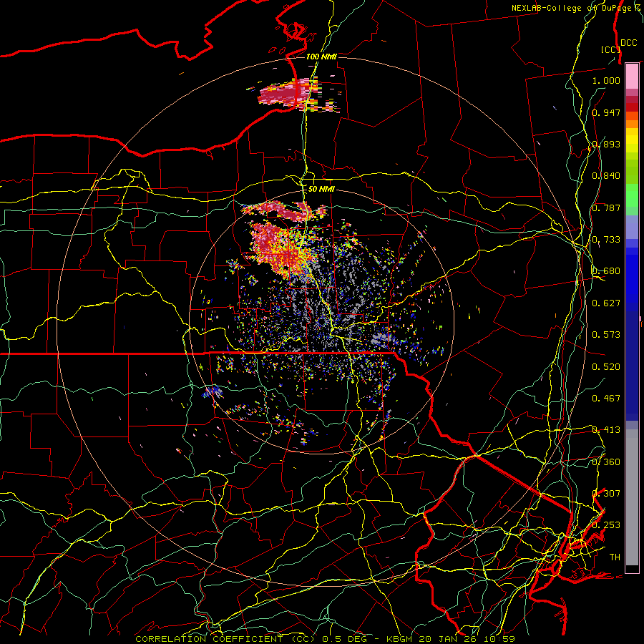Select the 0.627 legend value

coord(606,303)
